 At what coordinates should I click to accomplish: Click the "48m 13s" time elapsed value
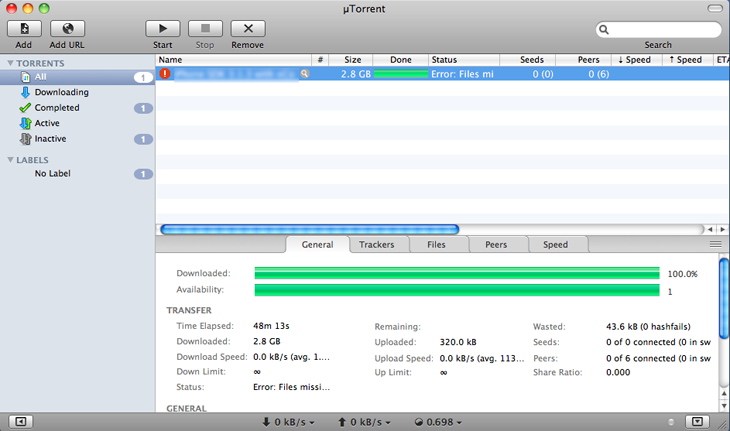[271, 326]
